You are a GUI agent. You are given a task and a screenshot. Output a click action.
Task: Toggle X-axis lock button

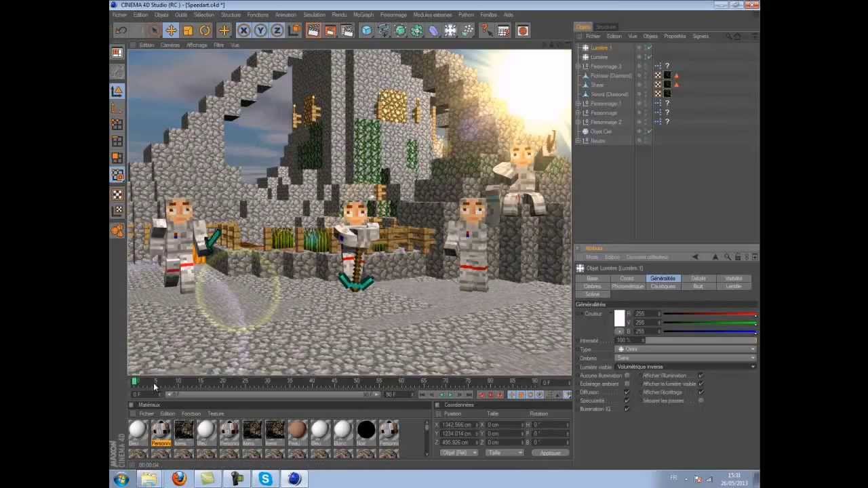[243, 30]
